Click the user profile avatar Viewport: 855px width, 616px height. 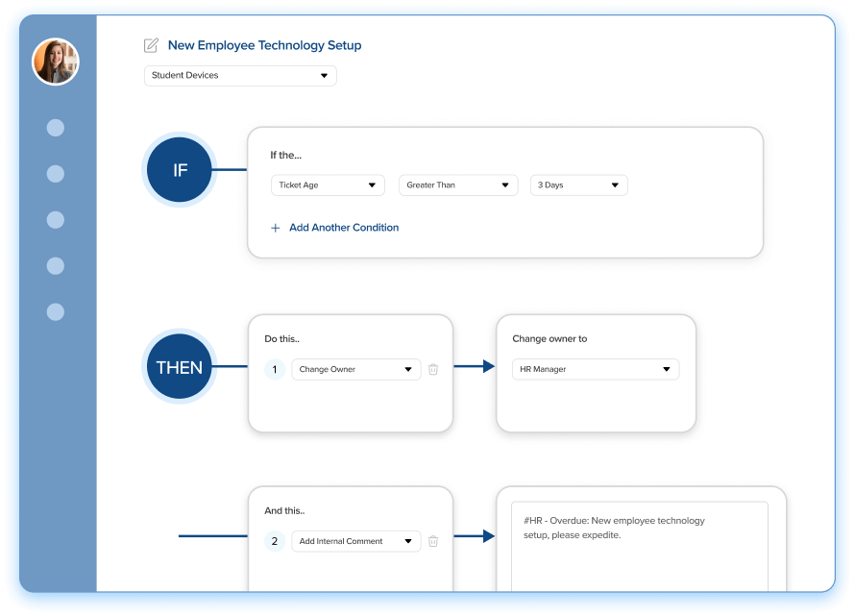[x=56, y=62]
